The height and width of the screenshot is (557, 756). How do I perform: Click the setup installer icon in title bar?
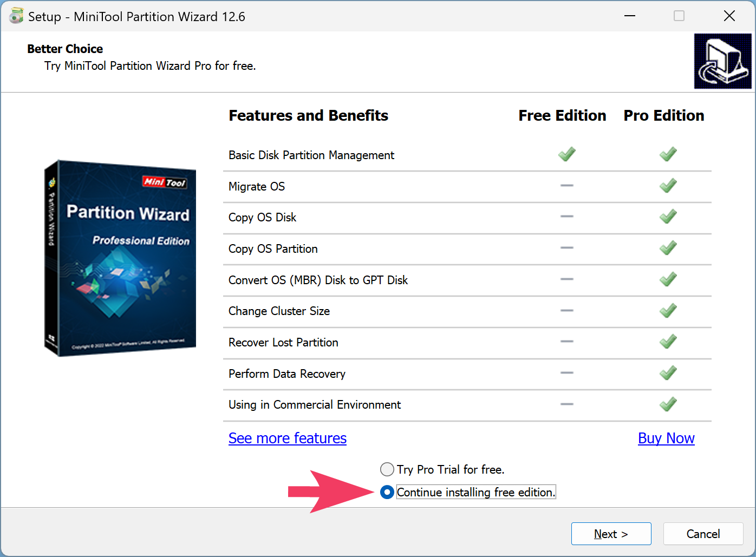[x=16, y=16]
